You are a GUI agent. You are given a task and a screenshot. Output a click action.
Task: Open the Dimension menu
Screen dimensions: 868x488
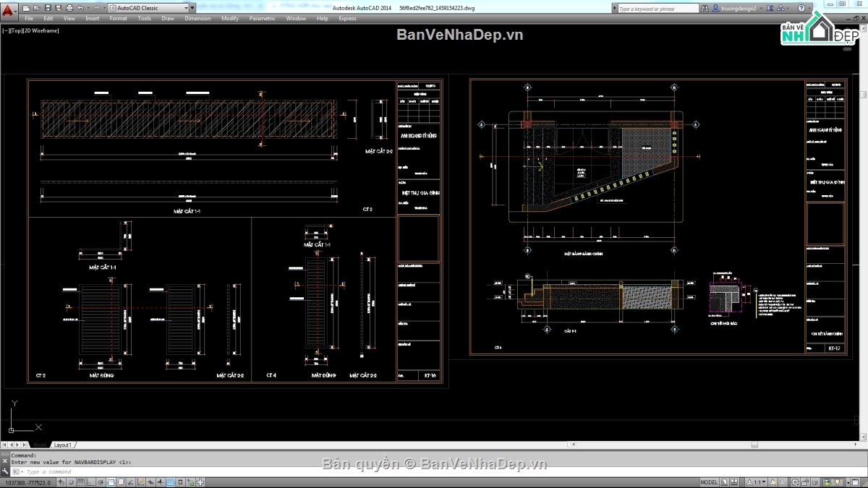pyautogui.click(x=197, y=18)
